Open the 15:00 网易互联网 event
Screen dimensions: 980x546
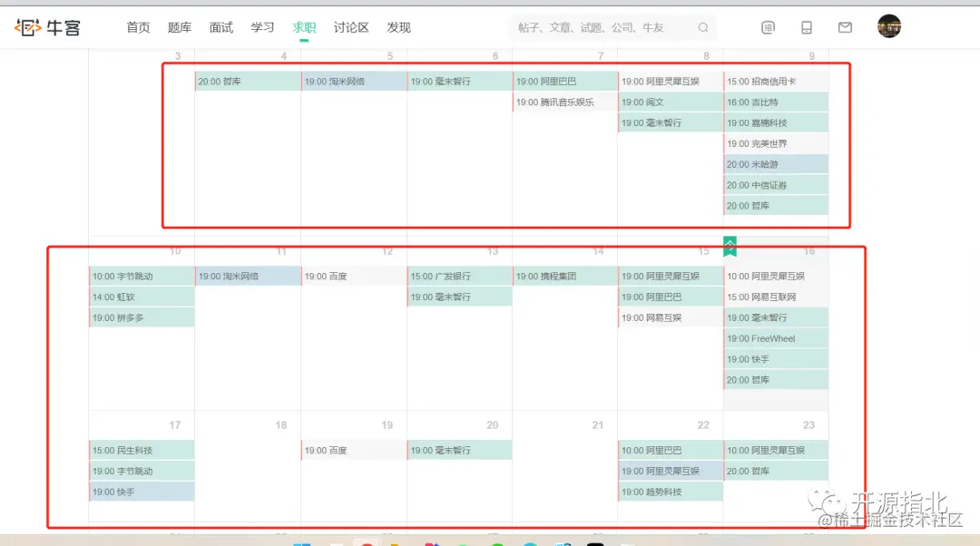pos(776,297)
